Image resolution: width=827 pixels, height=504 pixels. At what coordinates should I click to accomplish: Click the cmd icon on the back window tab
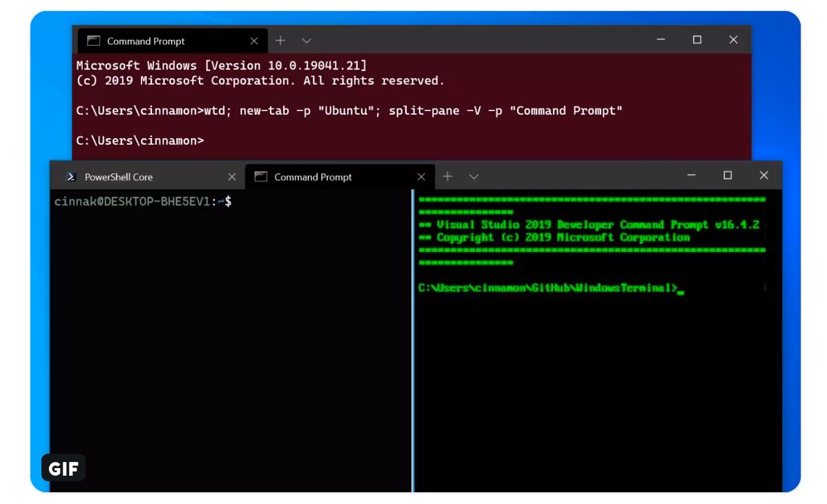94,41
